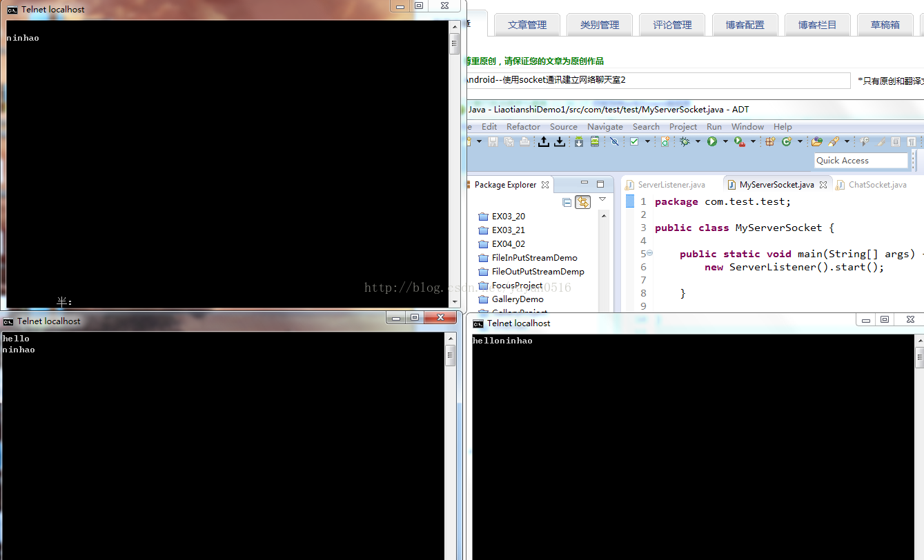Select the FileInPutStreamDemo project
Image resolution: width=924 pixels, height=560 pixels.
[527, 258]
